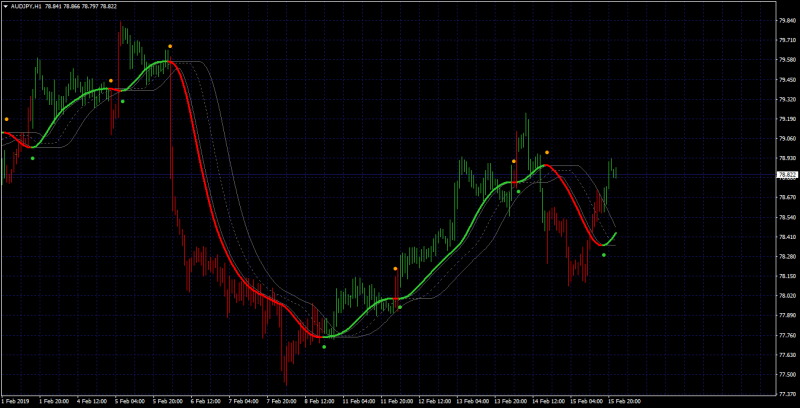
Task: Click the 77.500 price axis label
Action: [x=786, y=375]
